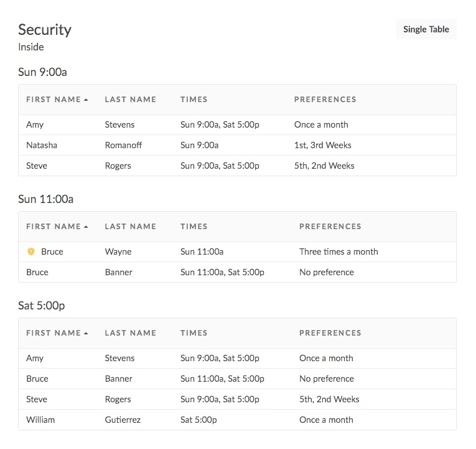Image resolution: width=476 pixels, height=449 pixels.
Task: Click Last Name header in Sat 5:00p table
Action: click(131, 333)
